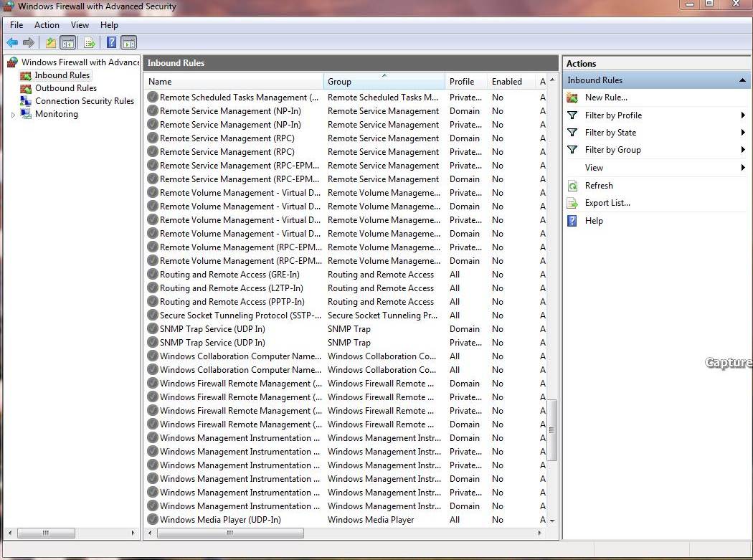The image size is (753, 560).
Task: Sort by the Enabled column header
Action: [x=511, y=82]
